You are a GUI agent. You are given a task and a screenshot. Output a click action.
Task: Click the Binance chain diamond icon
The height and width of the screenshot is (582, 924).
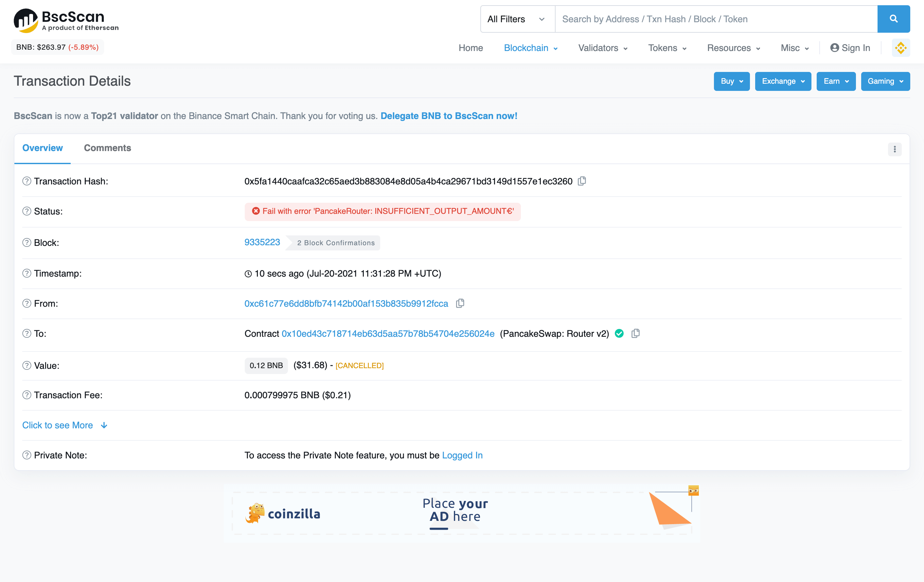tap(900, 48)
